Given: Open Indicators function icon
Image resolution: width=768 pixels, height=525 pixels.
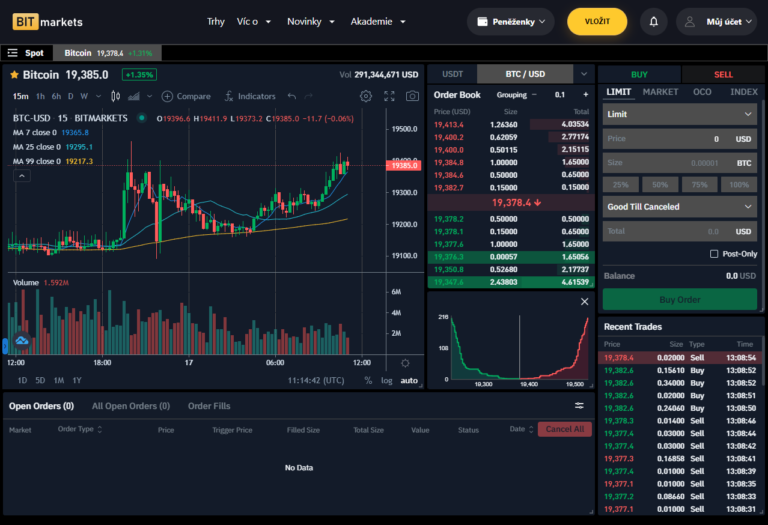Looking at the screenshot, I should click(229, 96).
